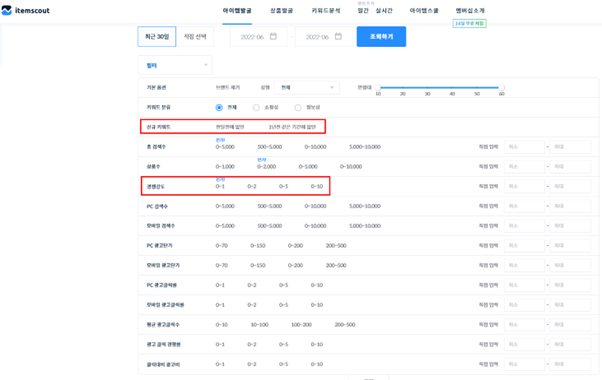Choose 0~5 in 모바일 광고클릭률 row
This screenshot has width=602, height=380.
point(283,305)
